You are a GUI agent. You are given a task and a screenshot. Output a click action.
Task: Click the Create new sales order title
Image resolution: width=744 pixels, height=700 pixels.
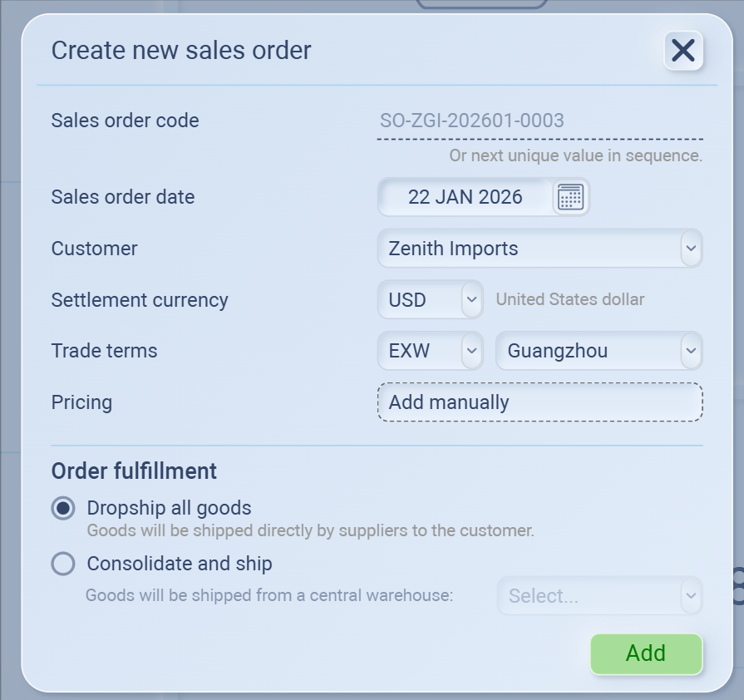(x=181, y=51)
